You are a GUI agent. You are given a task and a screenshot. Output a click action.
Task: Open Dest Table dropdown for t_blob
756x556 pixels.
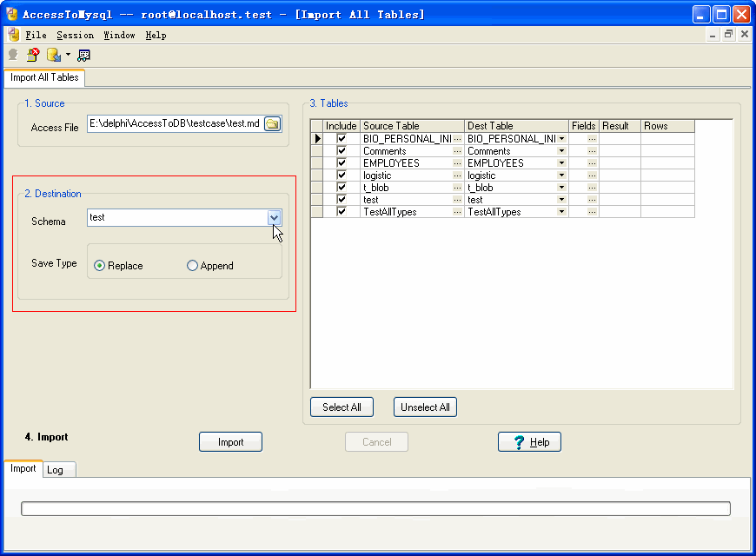click(x=561, y=187)
